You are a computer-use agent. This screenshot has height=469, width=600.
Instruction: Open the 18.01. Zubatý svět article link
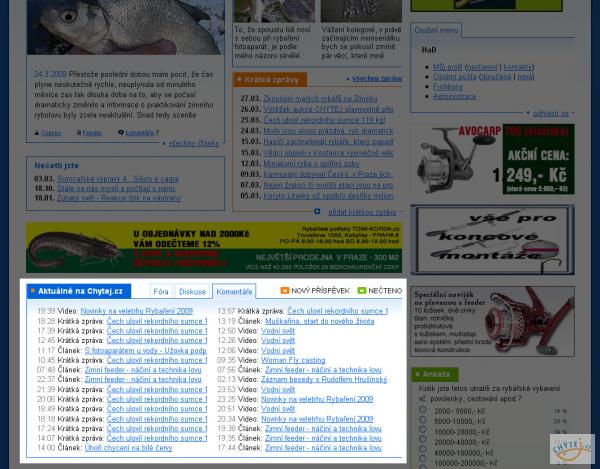(x=119, y=198)
